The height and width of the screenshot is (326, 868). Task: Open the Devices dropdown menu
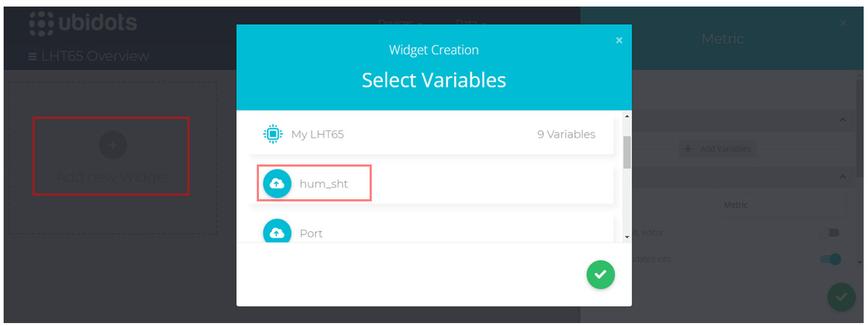[399, 23]
